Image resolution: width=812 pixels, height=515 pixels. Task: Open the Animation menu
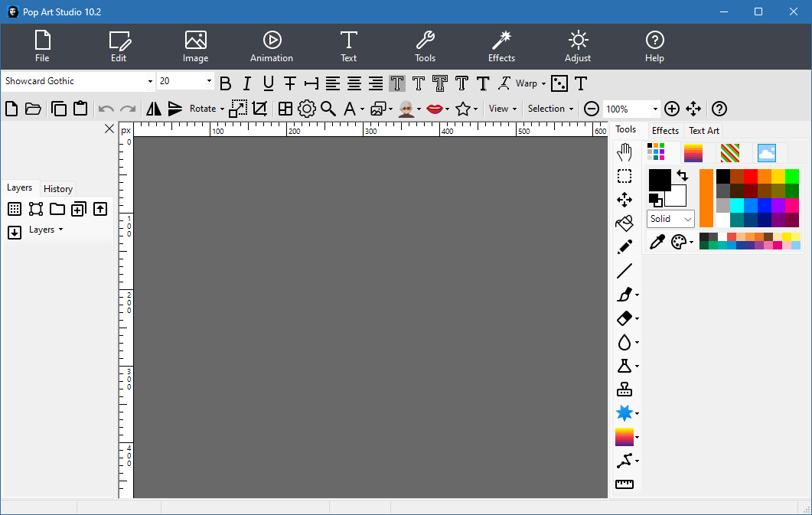(x=272, y=47)
